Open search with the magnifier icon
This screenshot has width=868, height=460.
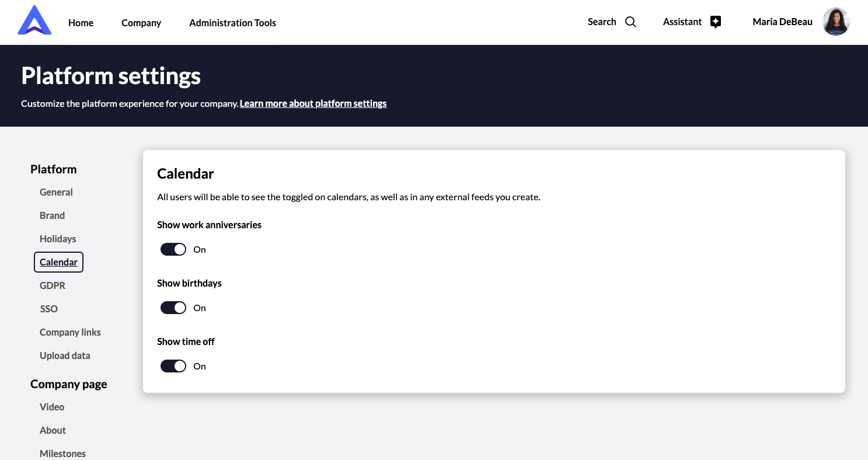pos(630,22)
